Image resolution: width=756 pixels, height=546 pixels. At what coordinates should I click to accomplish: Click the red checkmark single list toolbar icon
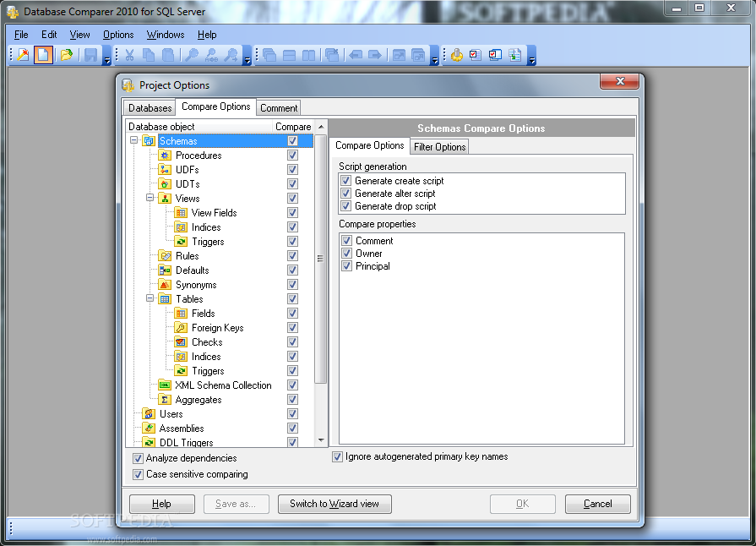coord(476,55)
